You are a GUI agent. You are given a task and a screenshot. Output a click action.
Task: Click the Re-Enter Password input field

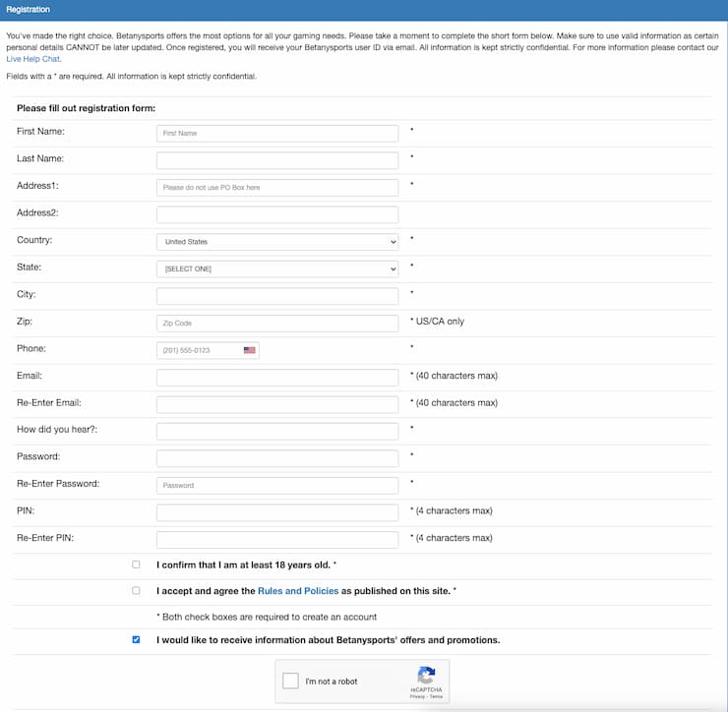[277, 486]
